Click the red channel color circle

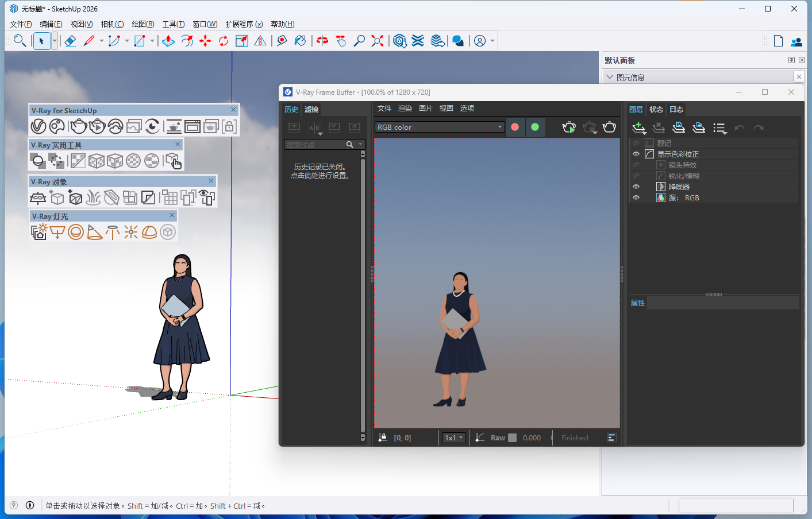coord(515,127)
